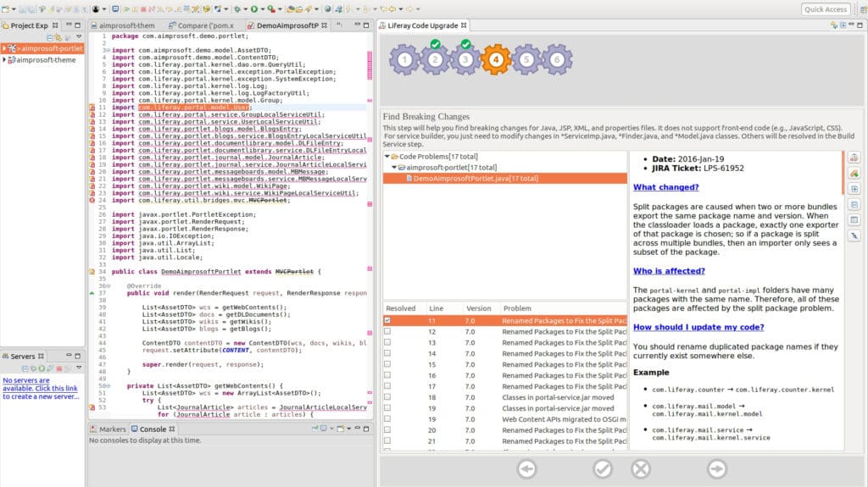Viewport: 868px width, 487px height.
Task: Open the Servers view menu dropdown
Action: [79, 368]
